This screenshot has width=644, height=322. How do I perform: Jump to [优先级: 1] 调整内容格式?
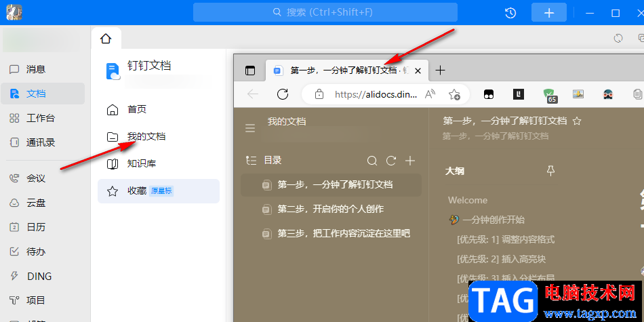click(506, 239)
